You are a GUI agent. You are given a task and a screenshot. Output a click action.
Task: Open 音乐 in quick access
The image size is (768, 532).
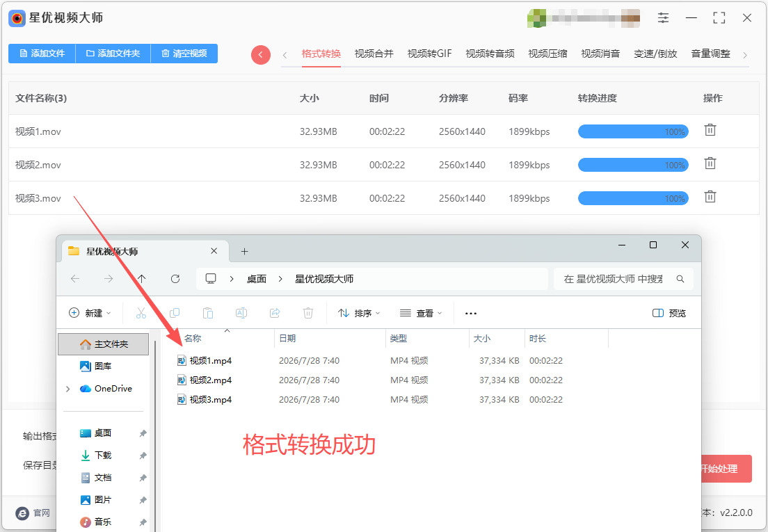pyautogui.click(x=96, y=522)
